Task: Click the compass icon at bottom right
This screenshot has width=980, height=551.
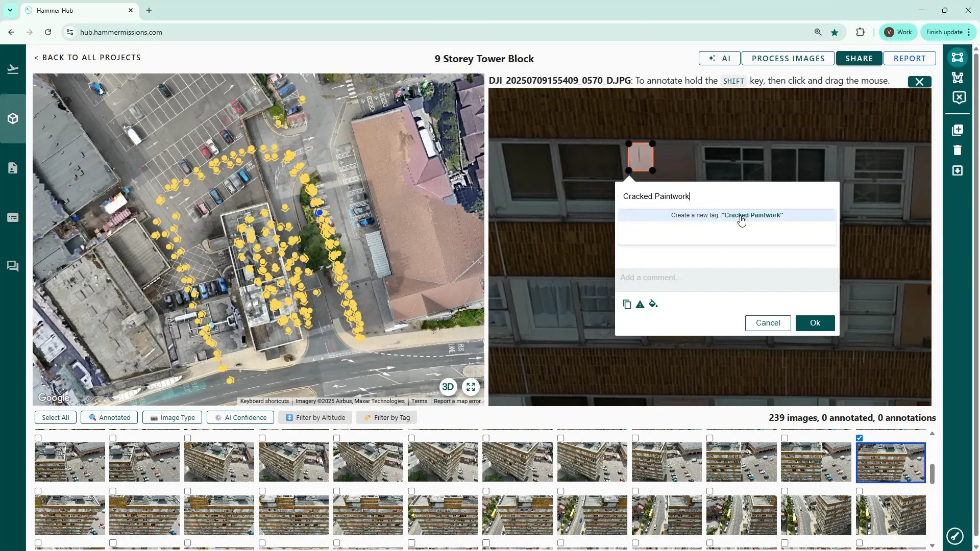Action: pyautogui.click(x=954, y=536)
